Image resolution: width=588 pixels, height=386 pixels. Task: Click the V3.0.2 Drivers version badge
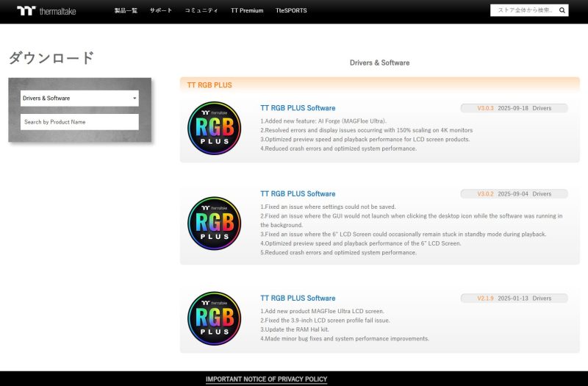pyautogui.click(x=514, y=194)
